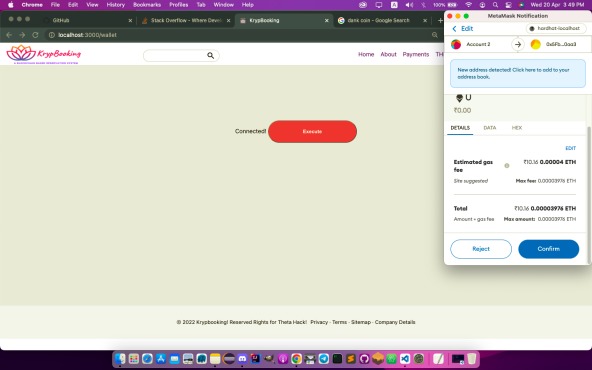The width and height of the screenshot is (592, 370).
Task: Open Telegram from the Dock
Action: (x=324, y=358)
